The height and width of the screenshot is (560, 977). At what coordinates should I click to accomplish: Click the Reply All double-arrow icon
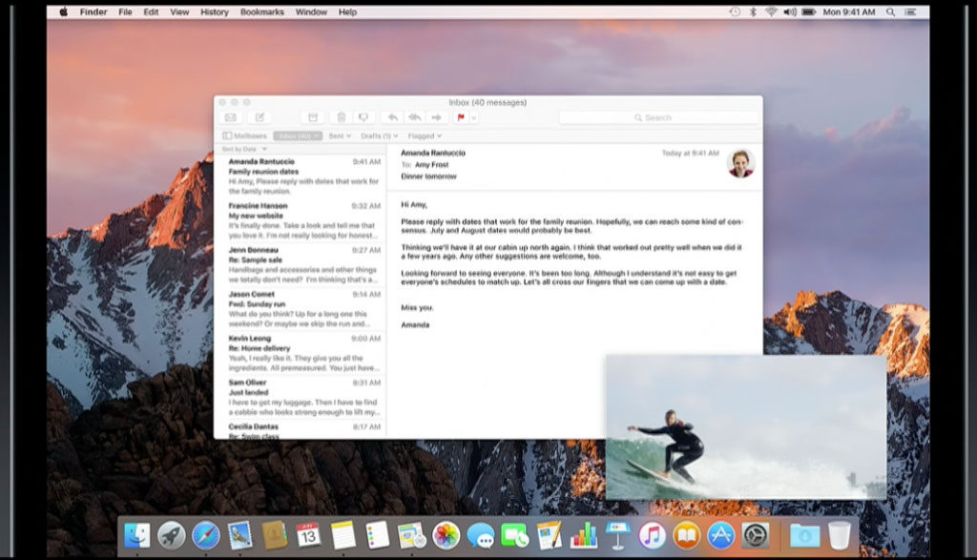coord(414,117)
